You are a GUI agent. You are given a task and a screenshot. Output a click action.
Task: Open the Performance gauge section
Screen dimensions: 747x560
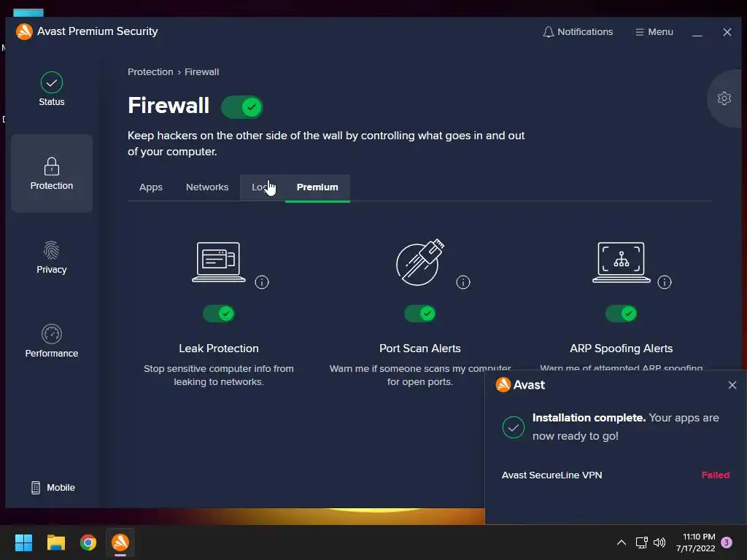pos(52,341)
